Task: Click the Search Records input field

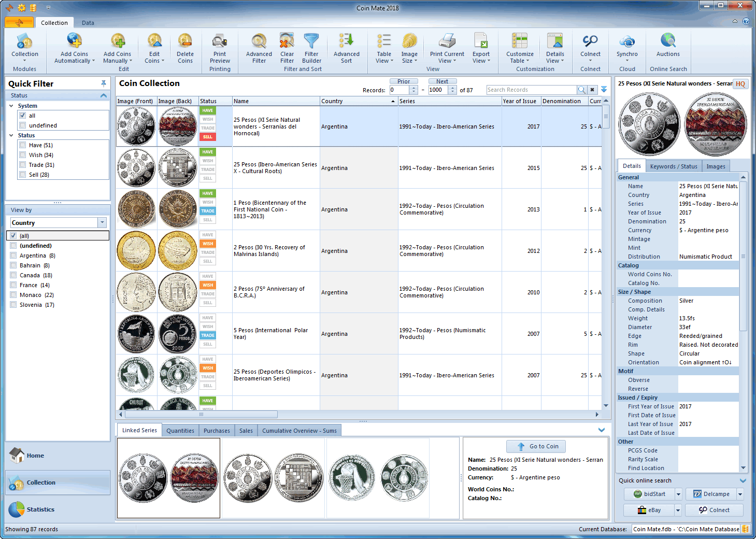Action: click(x=531, y=90)
